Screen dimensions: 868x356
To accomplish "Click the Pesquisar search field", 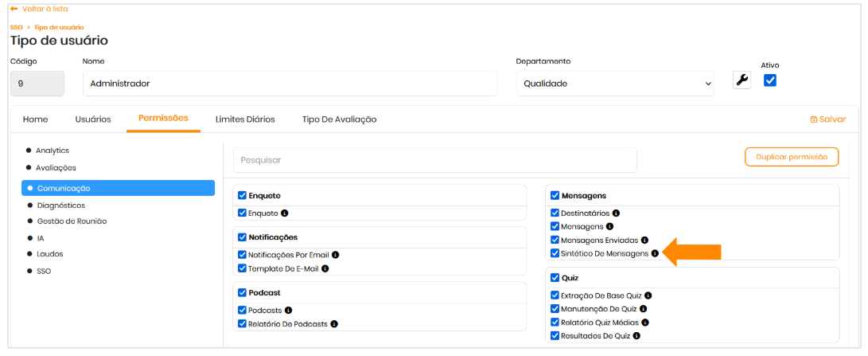I will tap(434, 160).
